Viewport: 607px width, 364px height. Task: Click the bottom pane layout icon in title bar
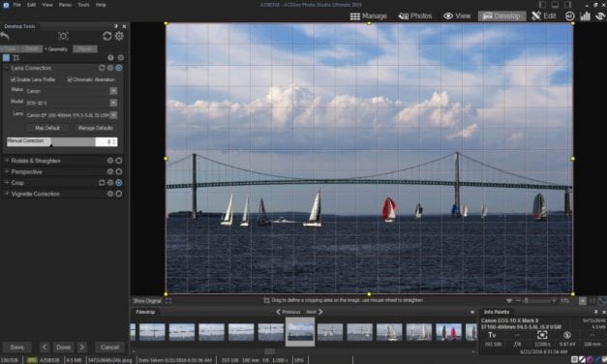pos(555,5)
